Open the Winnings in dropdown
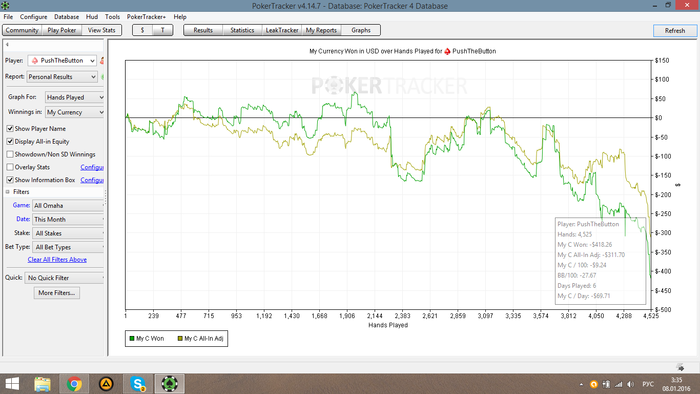Image resolution: width=700 pixels, height=394 pixels. (x=75, y=112)
